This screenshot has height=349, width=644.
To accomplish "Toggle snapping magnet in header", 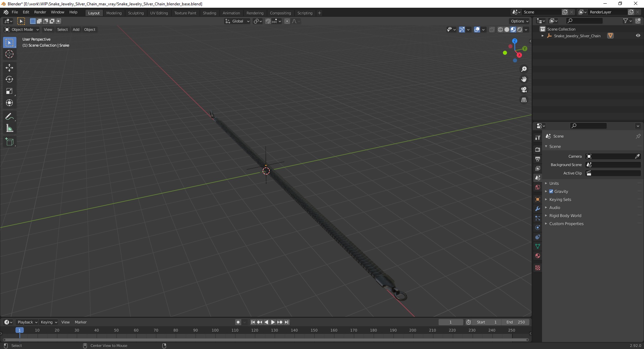I will [268, 21].
